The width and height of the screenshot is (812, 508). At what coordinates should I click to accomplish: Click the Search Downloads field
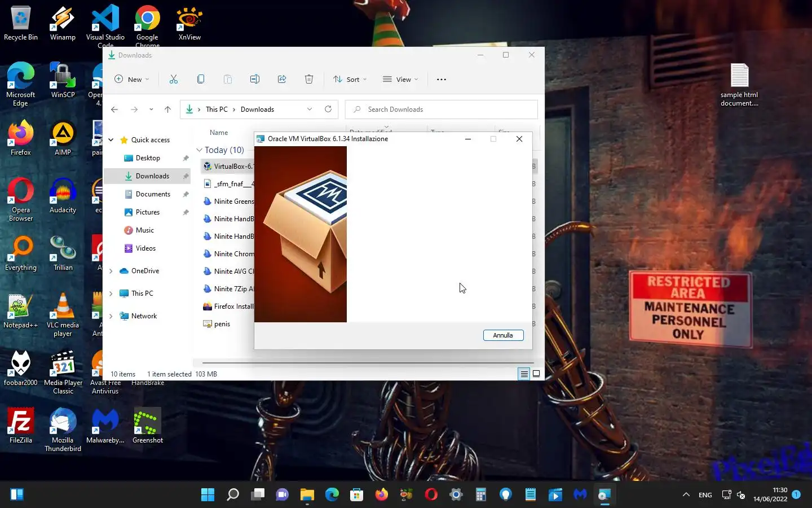coord(441,110)
